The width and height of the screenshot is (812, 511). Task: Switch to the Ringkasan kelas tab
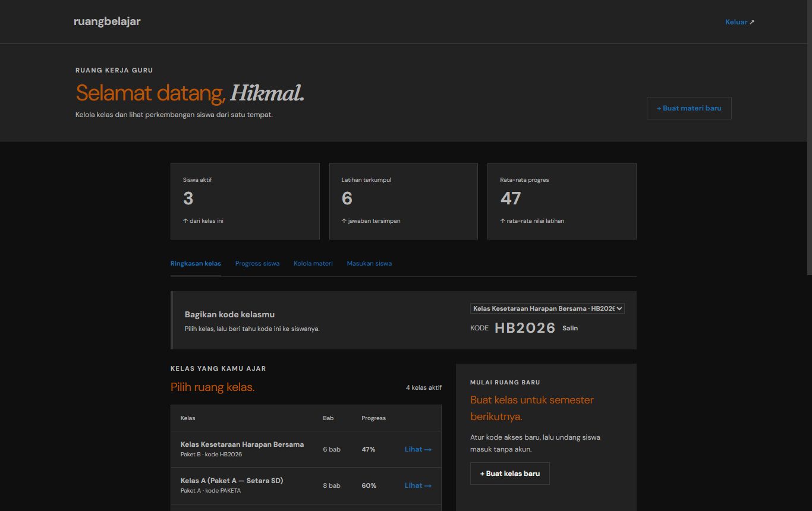(x=196, y=263)
